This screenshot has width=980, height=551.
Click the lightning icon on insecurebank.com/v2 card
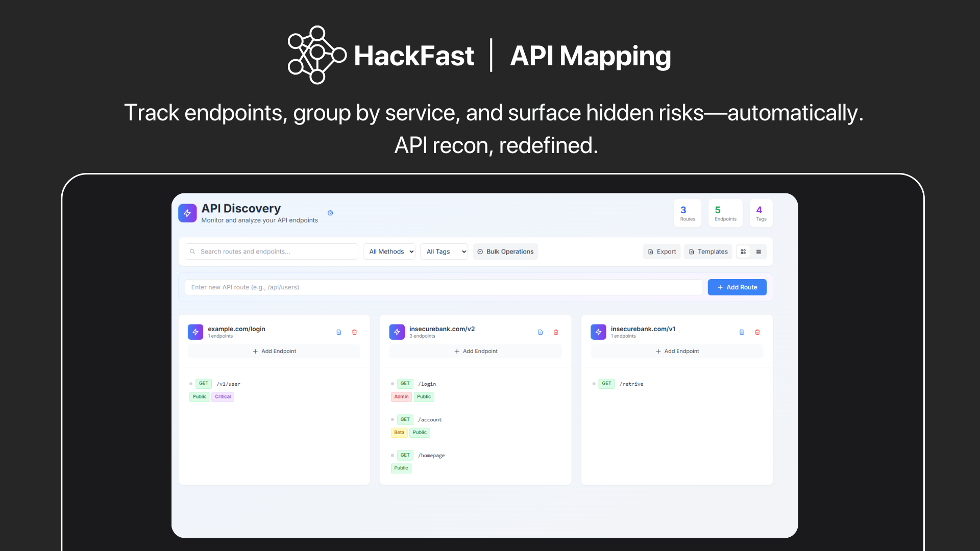397,332
